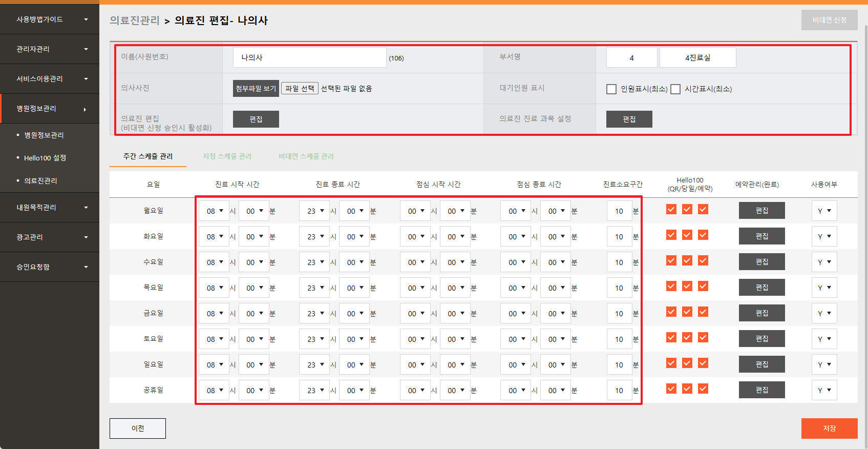
Task: Enable the 시간표시(최소) checkbox
Action: click(675, 89)
